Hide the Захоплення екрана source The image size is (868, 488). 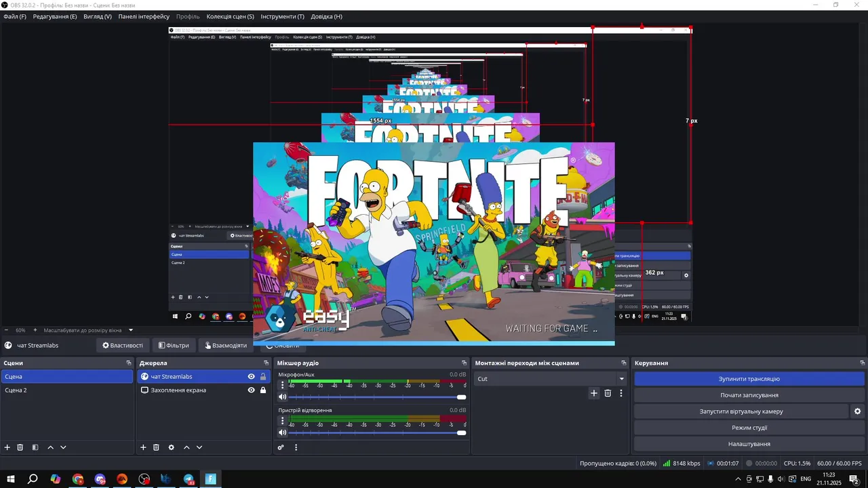(x=251, y=390)
